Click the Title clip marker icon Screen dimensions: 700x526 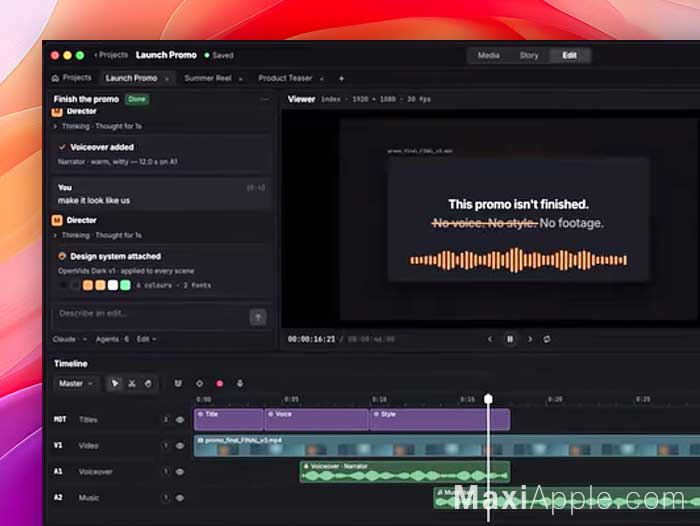click(200, 414)
